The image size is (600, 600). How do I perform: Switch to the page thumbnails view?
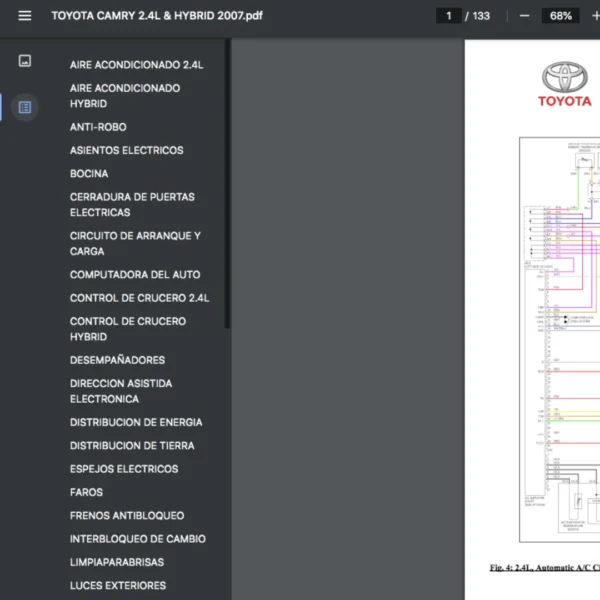point(25,61)
